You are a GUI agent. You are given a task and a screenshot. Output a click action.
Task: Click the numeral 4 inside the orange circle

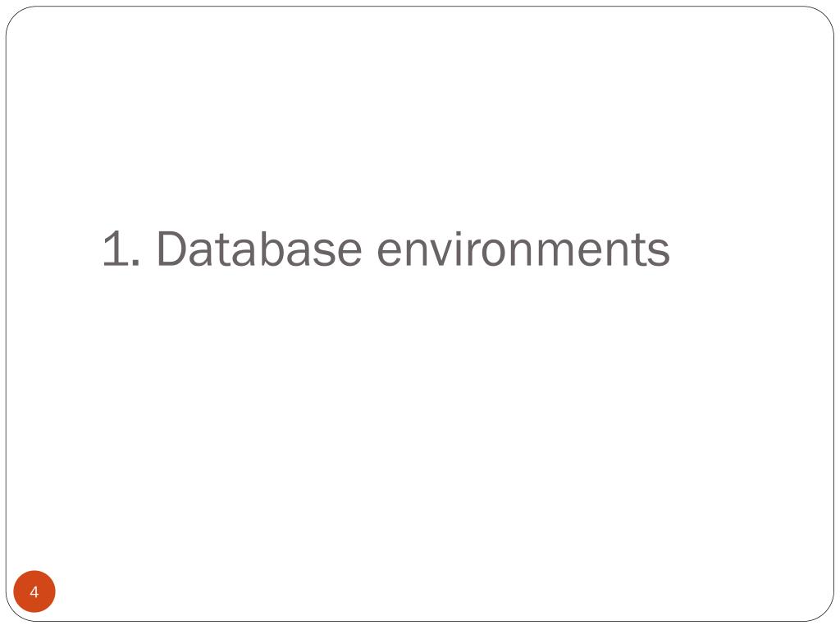click(34, 592)
